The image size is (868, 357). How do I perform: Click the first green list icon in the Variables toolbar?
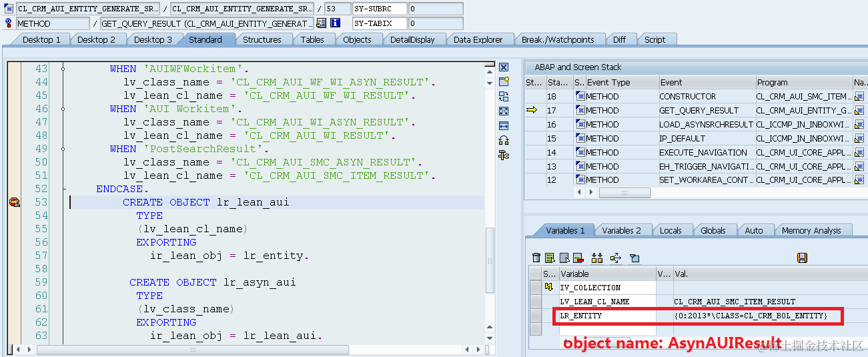(550, 258)
